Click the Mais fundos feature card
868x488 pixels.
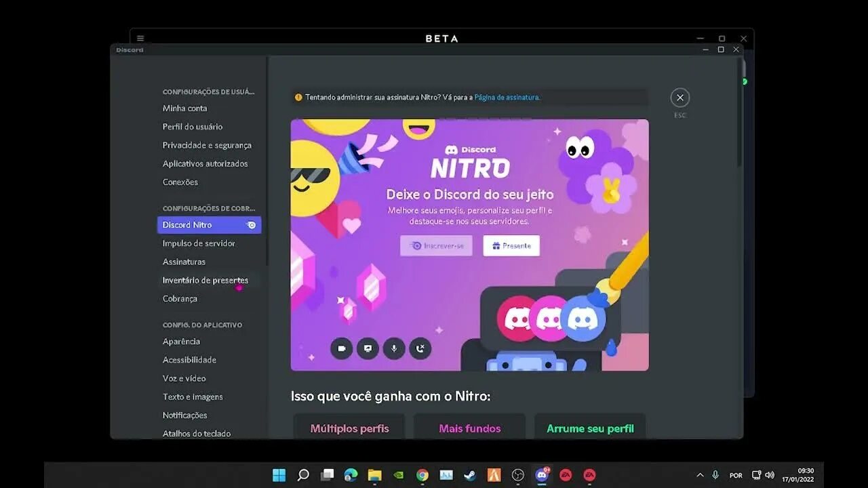point(469,426)
